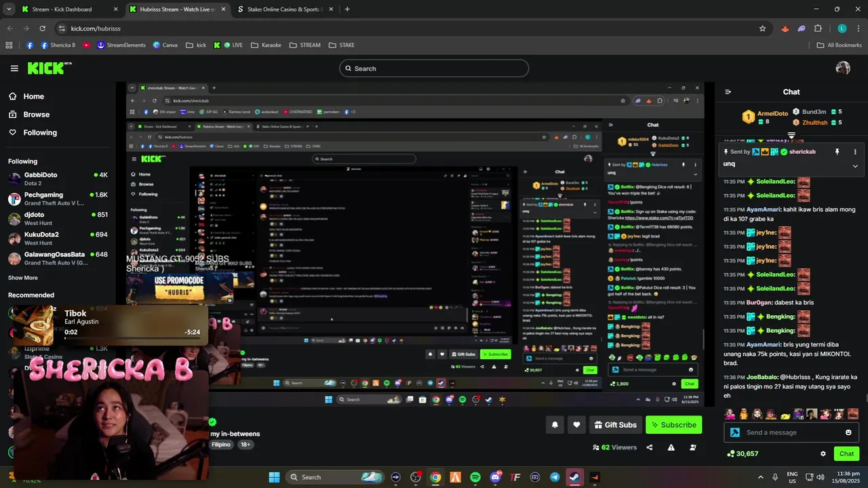Open GalawangOsasBata's channel from Following list

pos(58,258)
